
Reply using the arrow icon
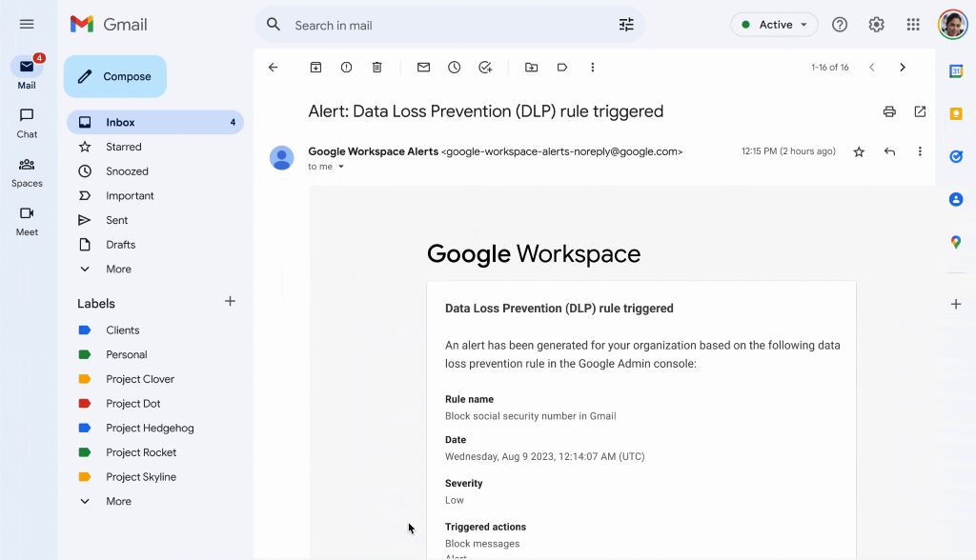pos(889,151)
